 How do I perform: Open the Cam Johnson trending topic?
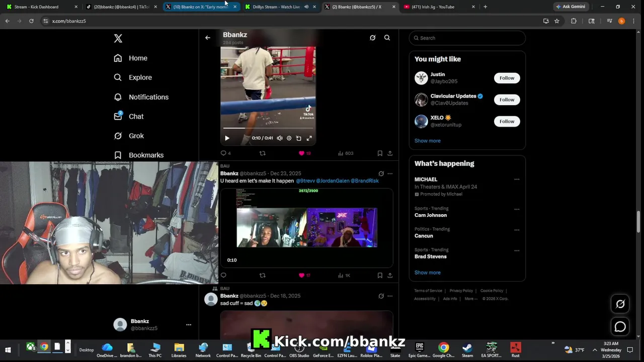tap(431, 215)
